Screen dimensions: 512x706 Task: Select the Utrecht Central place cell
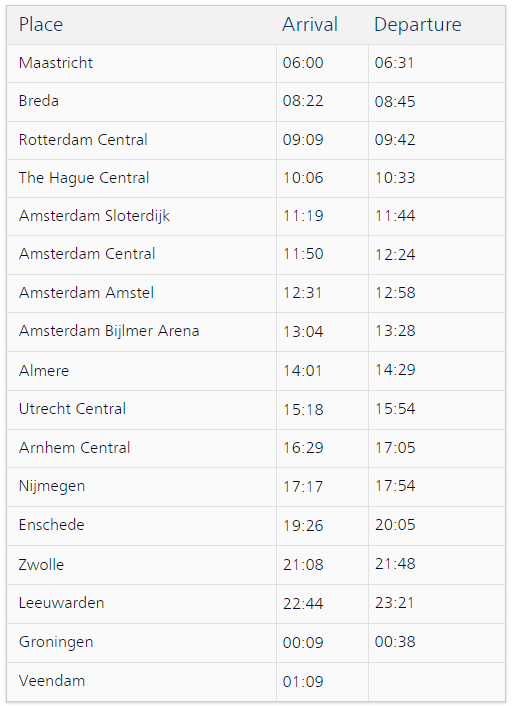tap(141, 410)
